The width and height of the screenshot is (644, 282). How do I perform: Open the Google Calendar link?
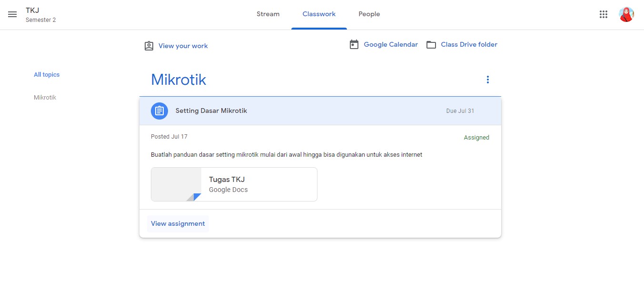(391, 44)
